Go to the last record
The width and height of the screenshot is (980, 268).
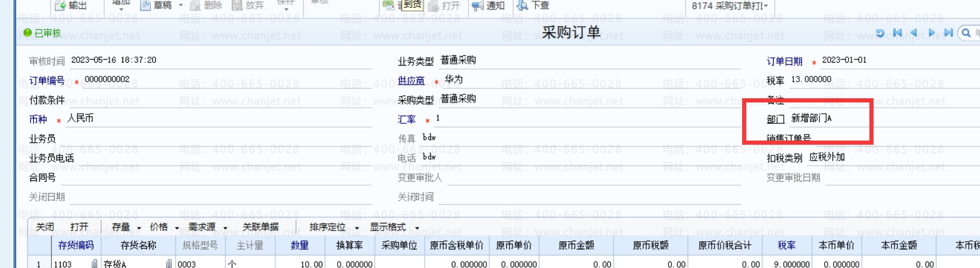coord(948,33)
